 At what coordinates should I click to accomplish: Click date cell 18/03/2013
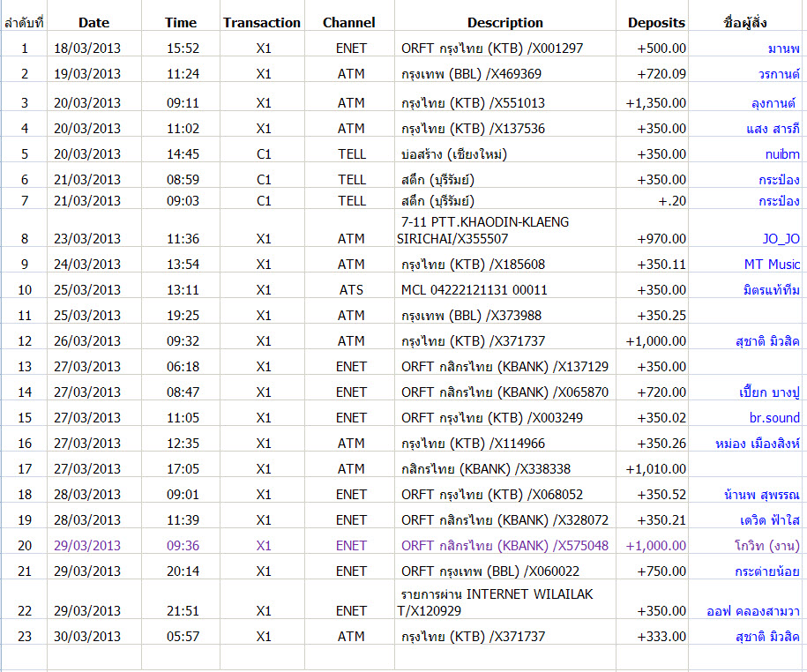(x=87, y=49)
